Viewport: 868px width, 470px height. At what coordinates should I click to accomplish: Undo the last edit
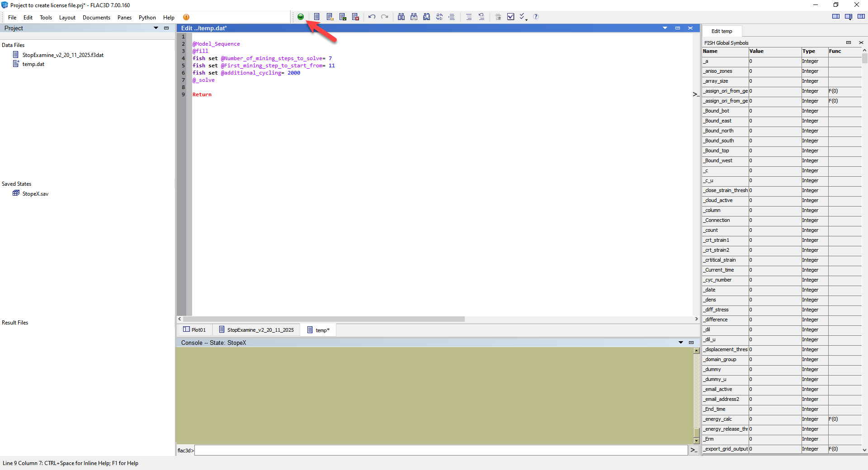[372, 17]
